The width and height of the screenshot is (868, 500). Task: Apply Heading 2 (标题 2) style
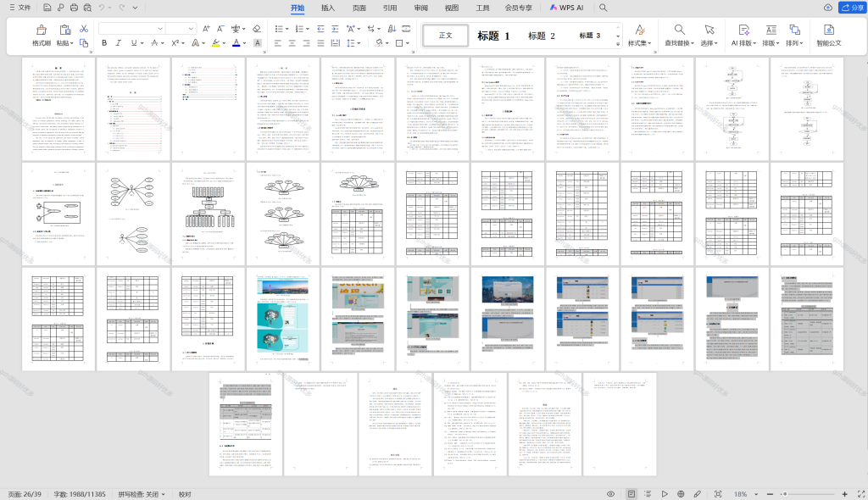pos(542,36)
